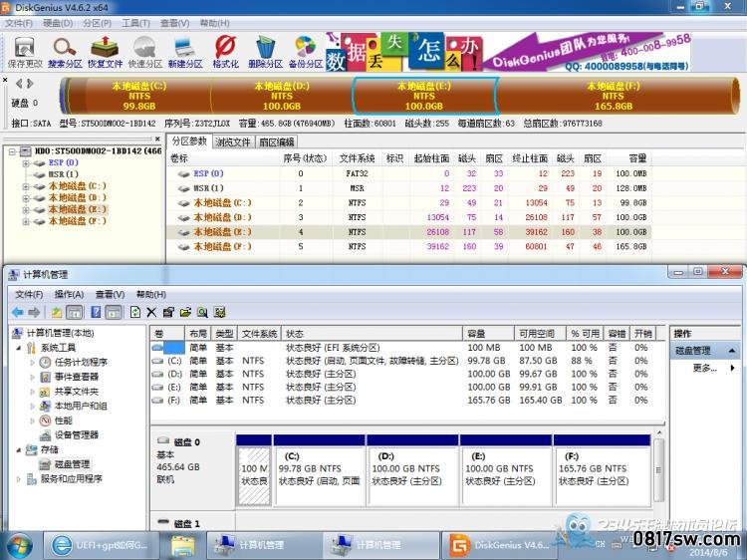Launch the 恢复文件 recover files tool
The image size is (747, 560).
point(105,52)
